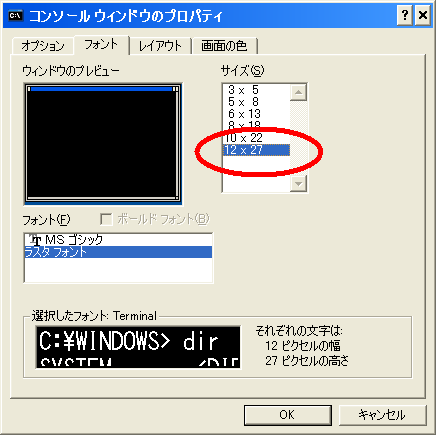
Task: Select ラスタ フォント in font list
Action: (118, 252)
